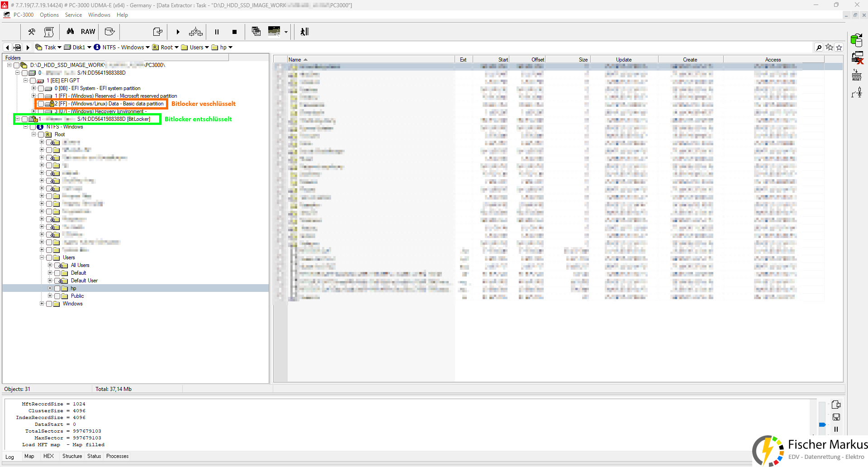
Task: Click the save log floppy icon
Action: coord(836,417)
